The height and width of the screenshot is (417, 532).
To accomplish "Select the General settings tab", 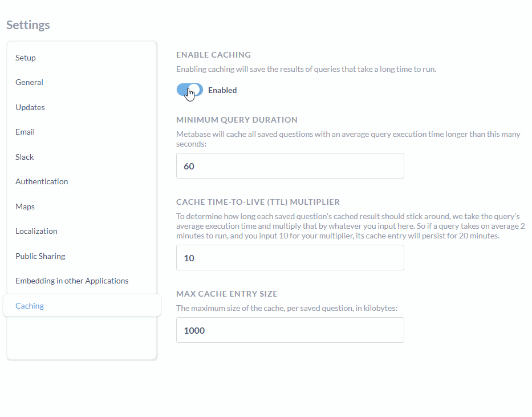I will pos(29,82).
